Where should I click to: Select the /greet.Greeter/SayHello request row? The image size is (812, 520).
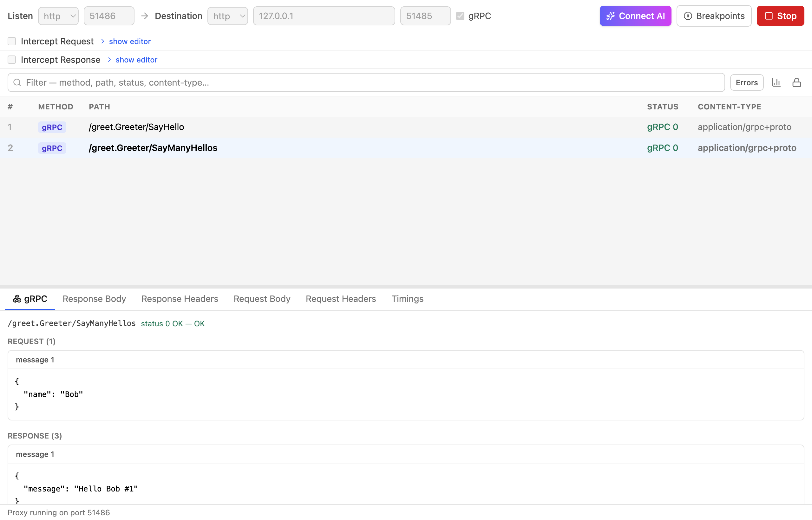click(x=406, y=127)
